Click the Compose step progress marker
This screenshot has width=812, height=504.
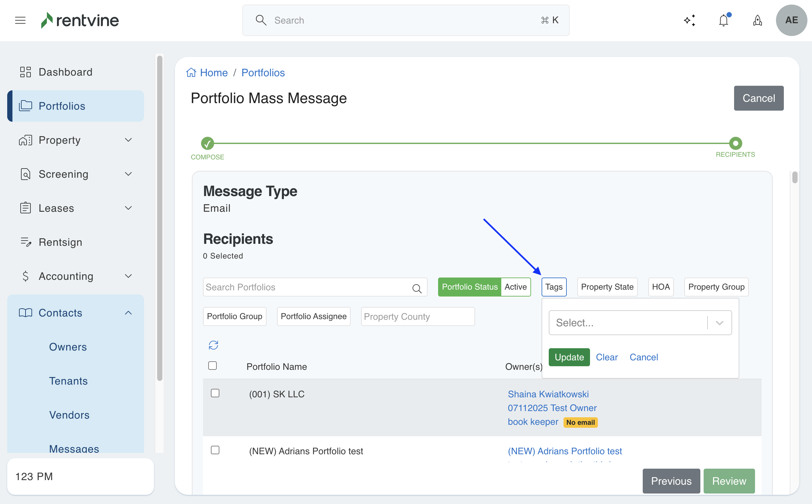click(x=207, y=143)
